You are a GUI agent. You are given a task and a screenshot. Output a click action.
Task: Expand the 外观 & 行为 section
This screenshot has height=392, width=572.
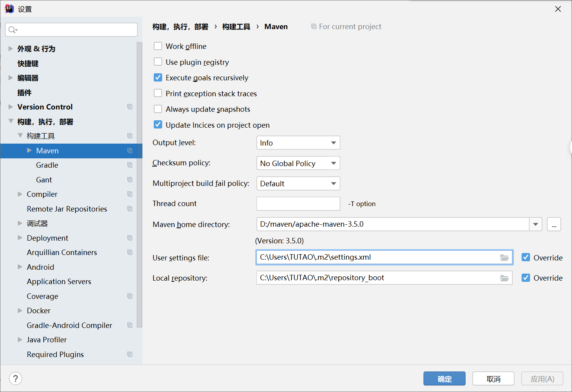[x=10, y=49]
